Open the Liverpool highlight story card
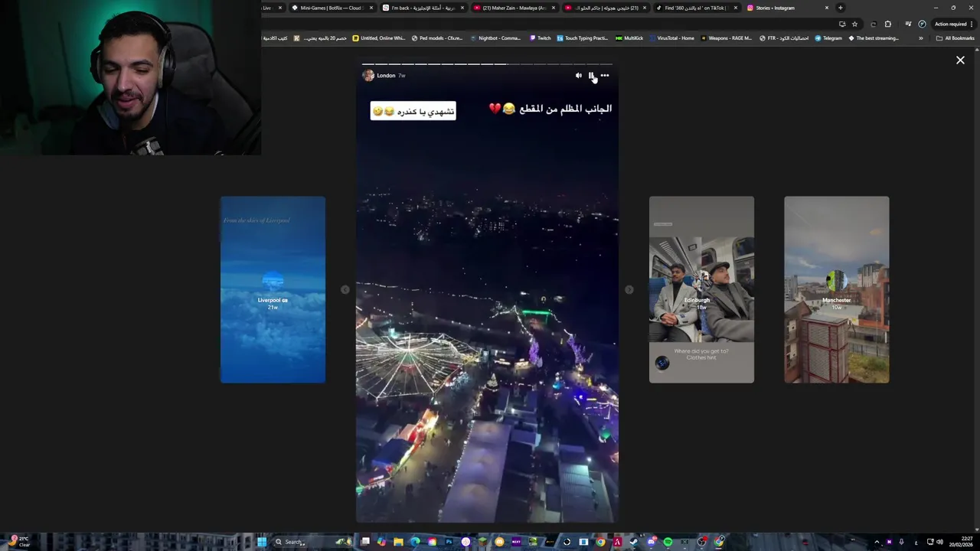 (273, 289)
